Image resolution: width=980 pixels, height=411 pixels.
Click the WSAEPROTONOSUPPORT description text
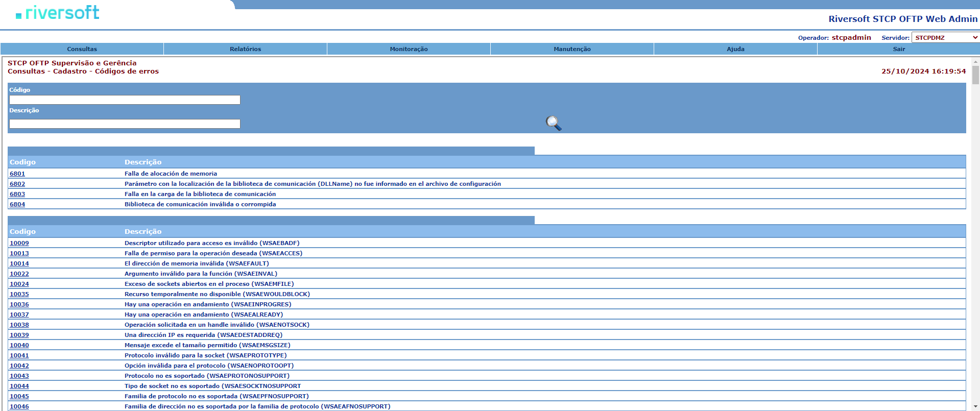coord(207,376)
